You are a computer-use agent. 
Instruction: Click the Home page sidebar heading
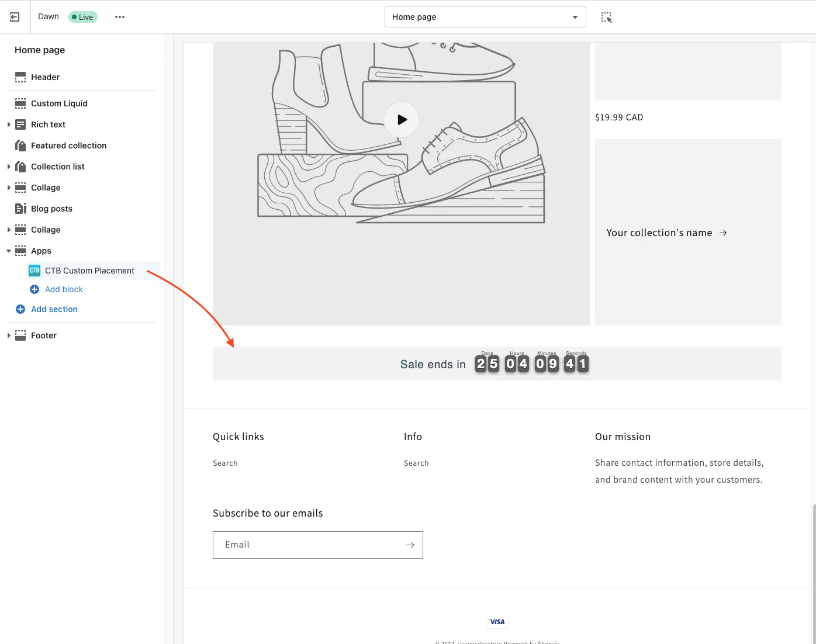[x=40, y=50]
